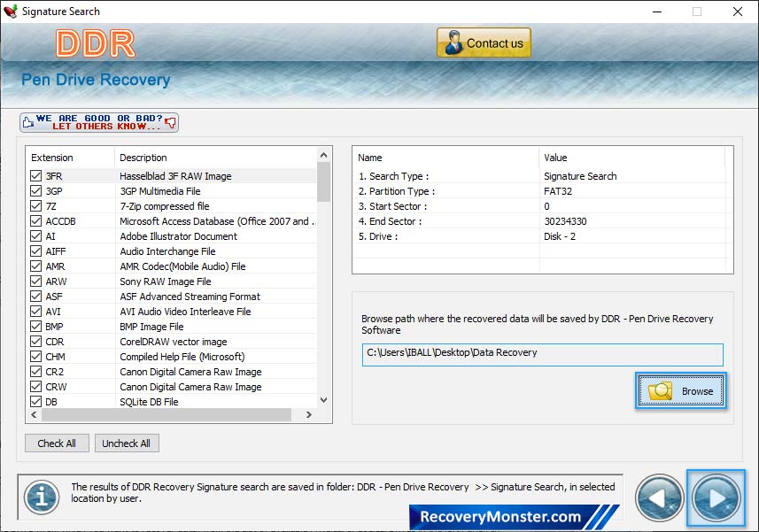Go back using the previous arrow button

pyautogui.click(x=659, y=498)
